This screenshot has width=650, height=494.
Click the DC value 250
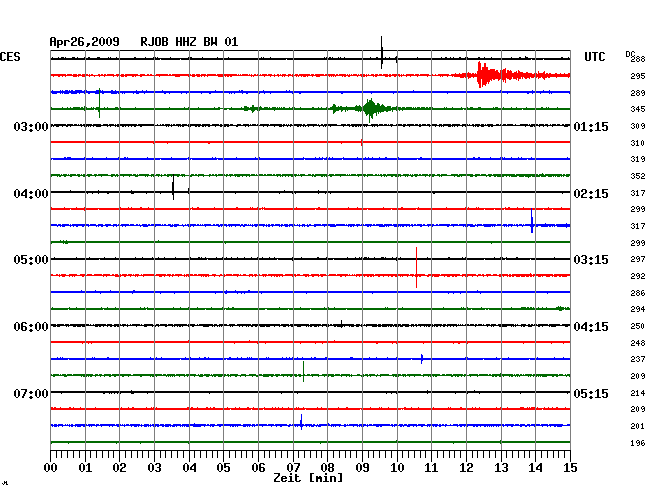(x=638, y=326)
